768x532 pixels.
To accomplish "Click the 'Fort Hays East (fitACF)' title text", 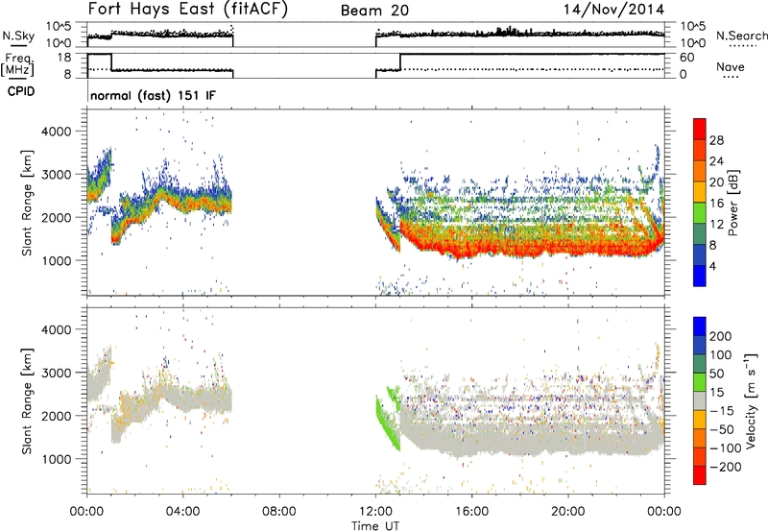I will pos(187,9).
